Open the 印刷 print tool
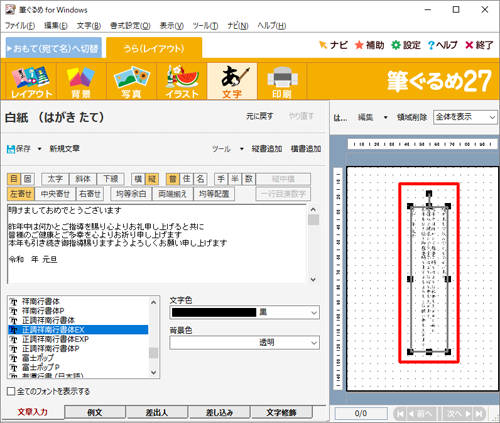Viewport: 500px width, 423px height. point(282,82)
